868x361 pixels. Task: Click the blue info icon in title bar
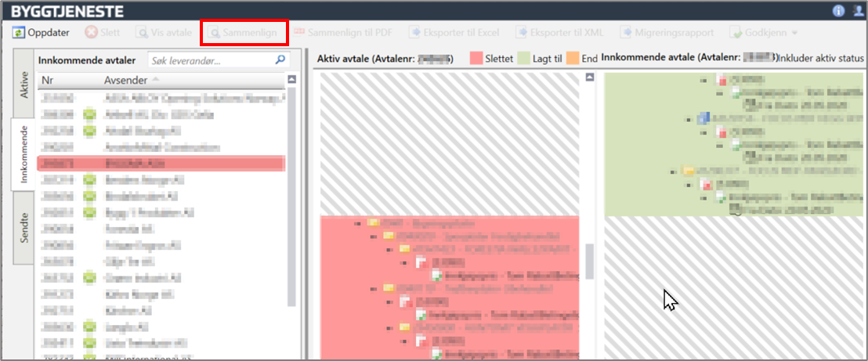(x=838, y=10)
